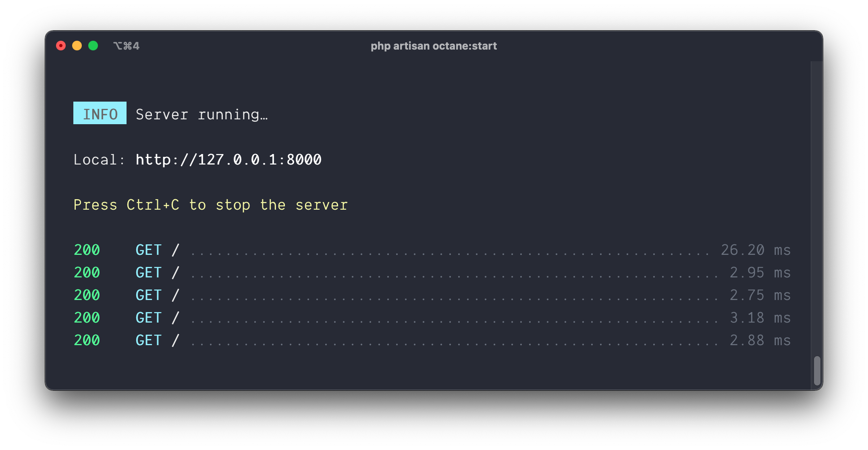Click the ⌥⌘4 shortcut indicator
The image size is (868, 450).
(126, 46)
